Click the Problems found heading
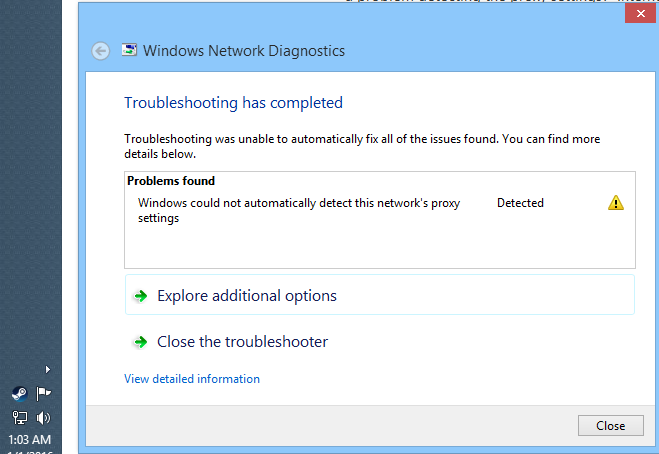 coord(171,181)
